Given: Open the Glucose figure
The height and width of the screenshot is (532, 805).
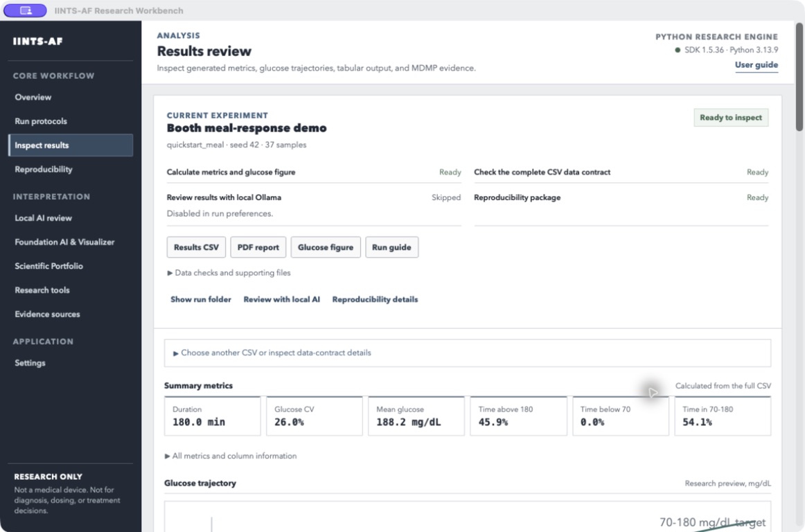Looking at the screenshot, I should tap(326, 247).
